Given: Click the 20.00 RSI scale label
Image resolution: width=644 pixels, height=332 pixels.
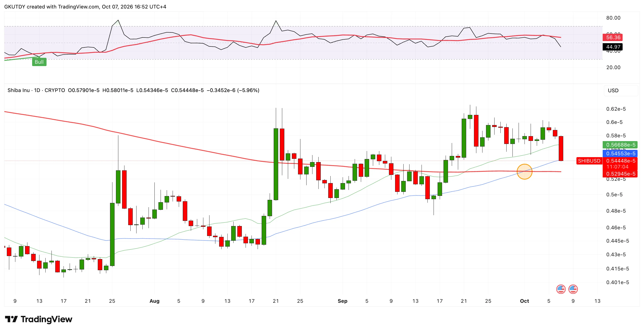Looking at the screenshot, I should point(613,67).
